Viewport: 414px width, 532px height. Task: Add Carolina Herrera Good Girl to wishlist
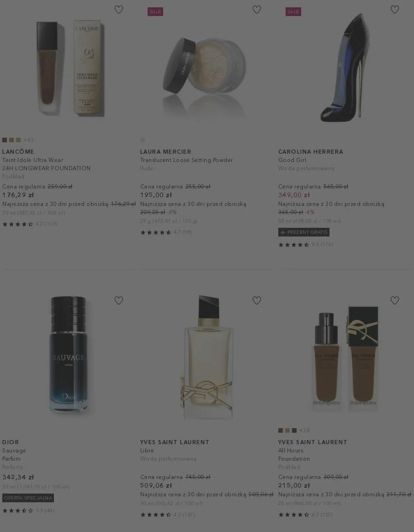394,10
